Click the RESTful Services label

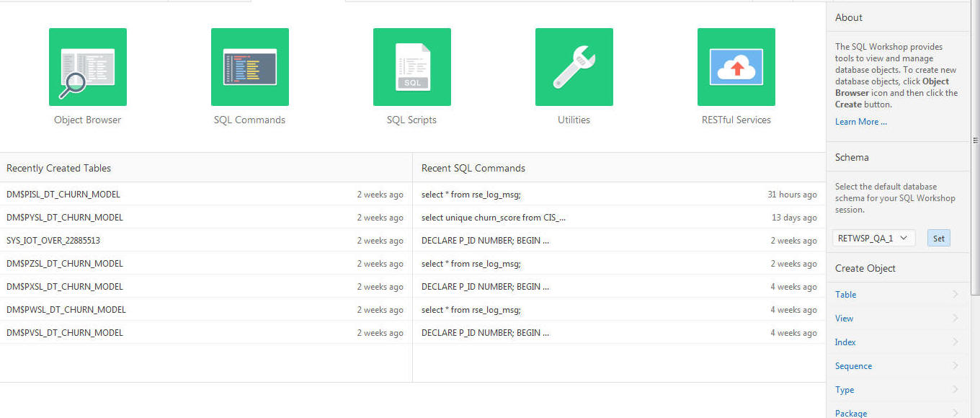(x=736, y=120)
